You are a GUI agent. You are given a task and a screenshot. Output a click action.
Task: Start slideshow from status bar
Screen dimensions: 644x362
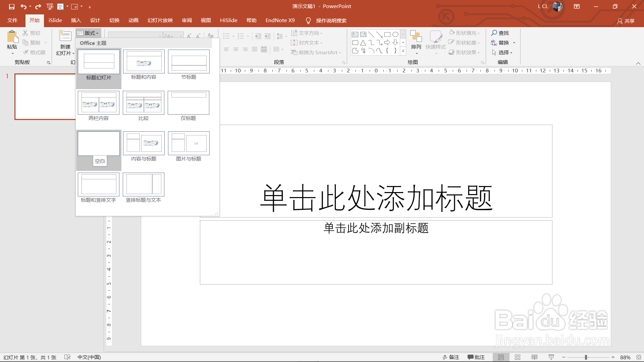pyautogui.click(x=551, y=357)
